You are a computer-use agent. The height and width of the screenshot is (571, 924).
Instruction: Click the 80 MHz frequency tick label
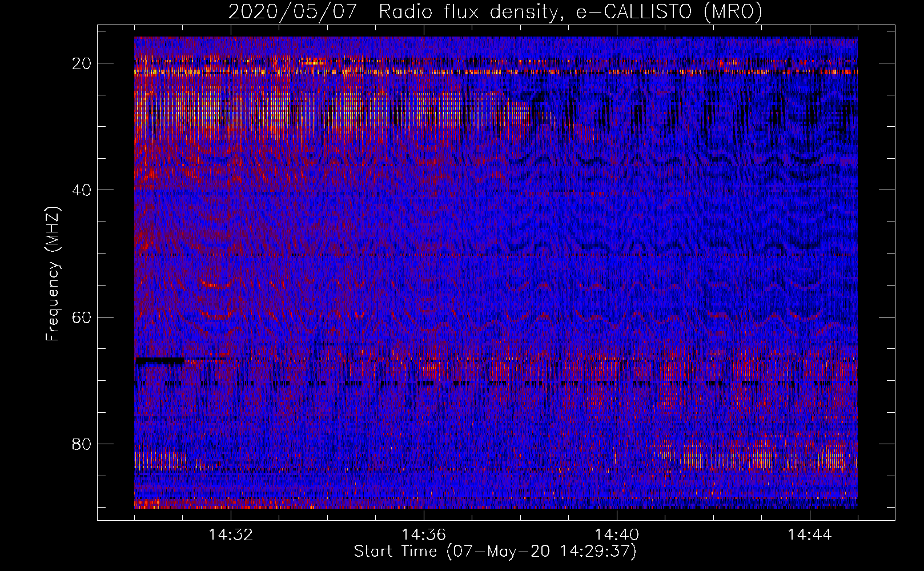[x=82, y=444]
